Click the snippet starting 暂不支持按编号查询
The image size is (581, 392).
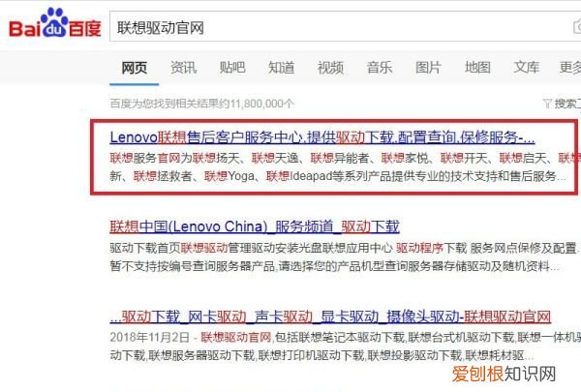[x=335, y=265]
